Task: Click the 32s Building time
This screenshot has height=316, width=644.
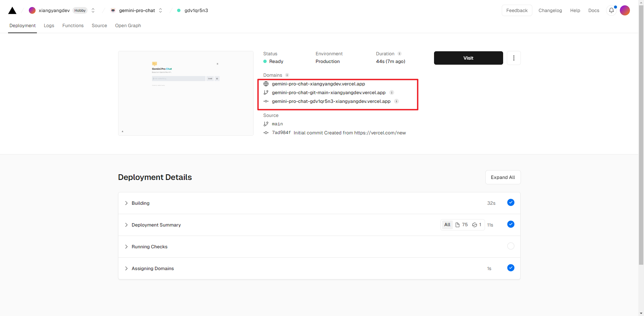Action: pyautogui.click(x=491, y=203)
